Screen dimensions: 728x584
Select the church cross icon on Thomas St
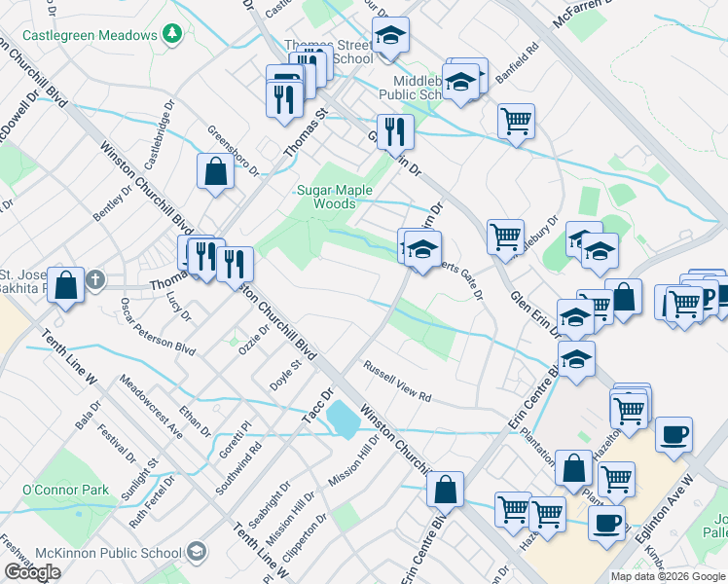point(95,280)
